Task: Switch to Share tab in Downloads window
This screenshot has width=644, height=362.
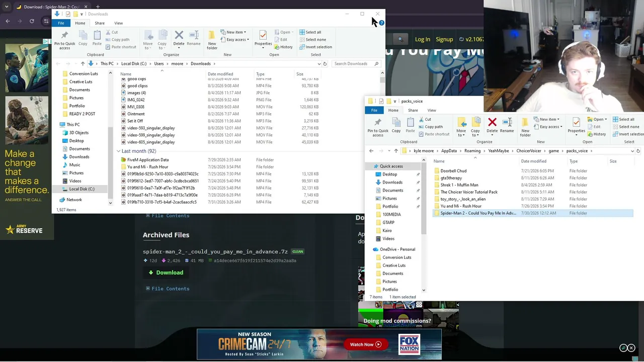Action: (x=100, y=23)
